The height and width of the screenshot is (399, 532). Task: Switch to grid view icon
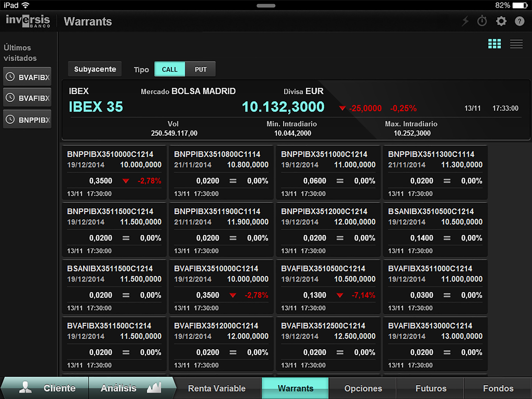point(494,44)
